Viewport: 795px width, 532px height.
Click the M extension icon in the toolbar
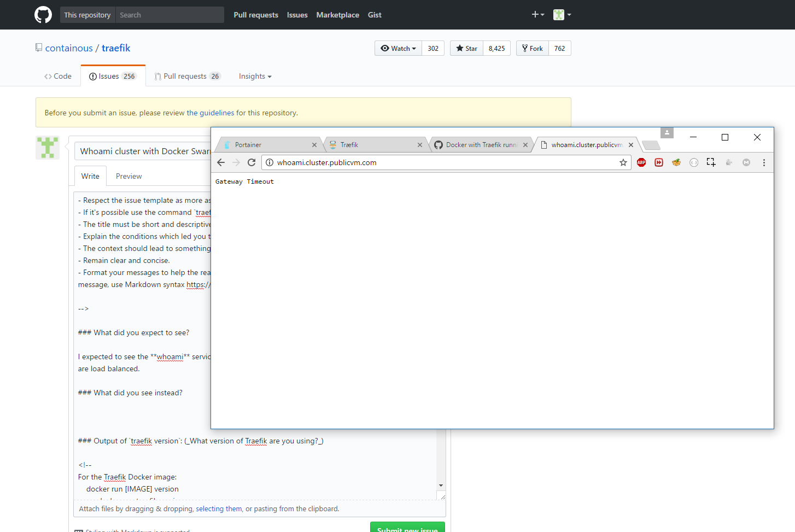[746, 162]
